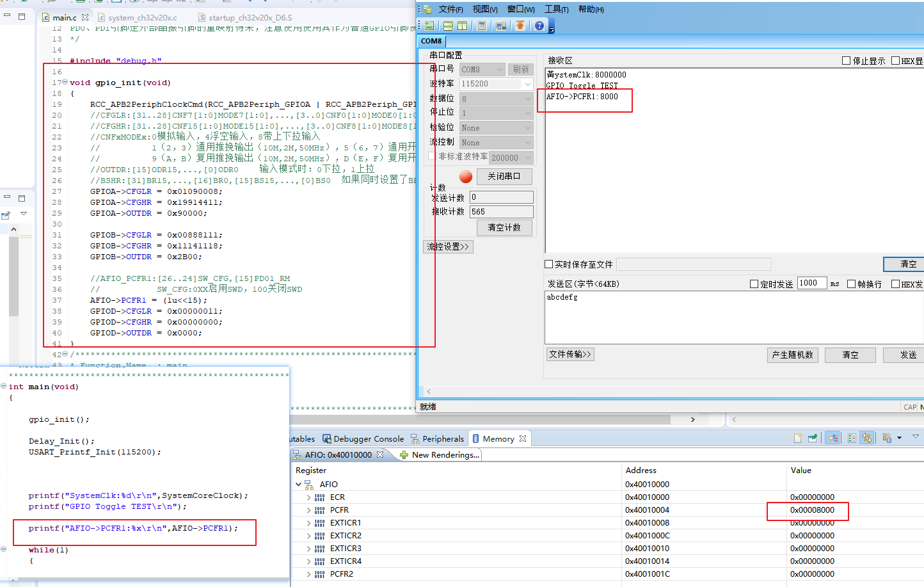The width and height of the screenshot is (924, 587).
Task: Toggle Memory Monitors Pane icon
Action: [832, 438]
